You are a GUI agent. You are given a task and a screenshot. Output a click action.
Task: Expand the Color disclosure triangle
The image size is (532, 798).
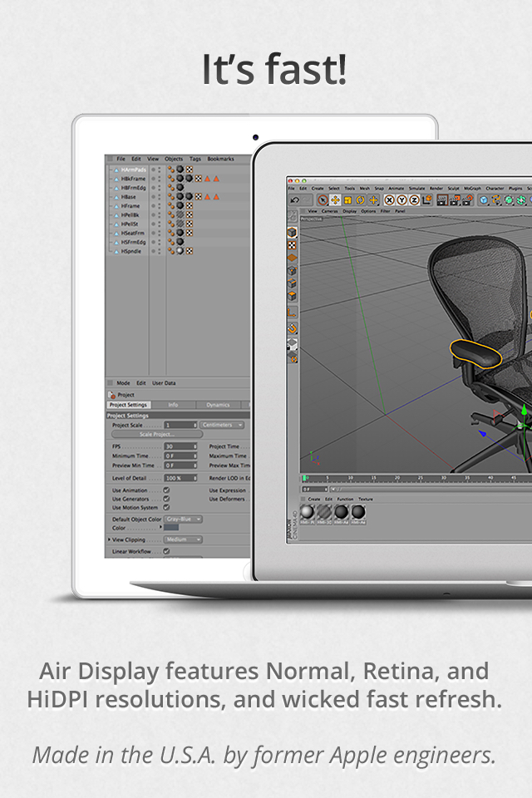click(x=161, y=527)
